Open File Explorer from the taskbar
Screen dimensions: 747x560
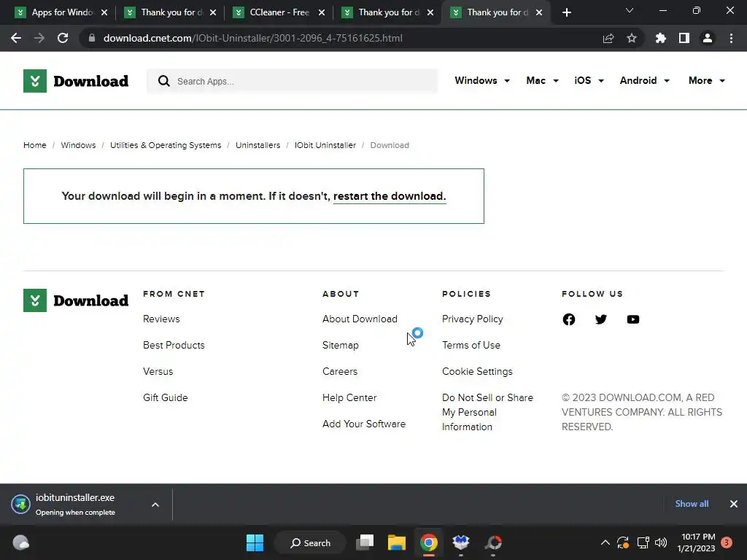tap(397, 542)
